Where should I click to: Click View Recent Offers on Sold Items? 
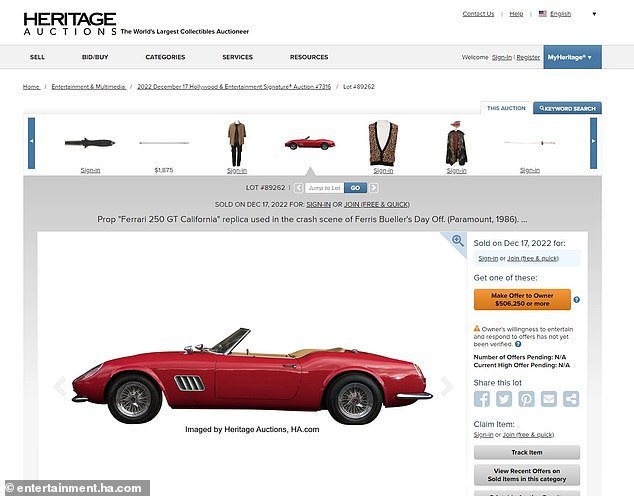click(527, 475)
